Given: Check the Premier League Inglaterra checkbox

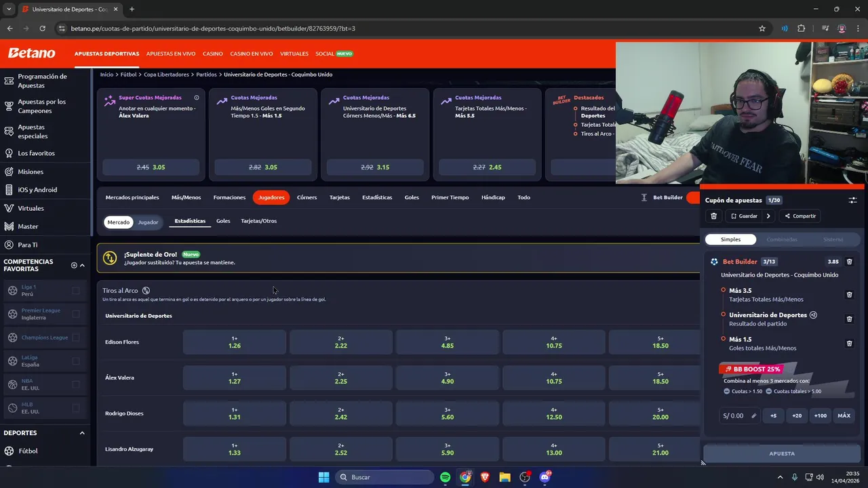Looking at the screenshot, I should click(76, 314).
